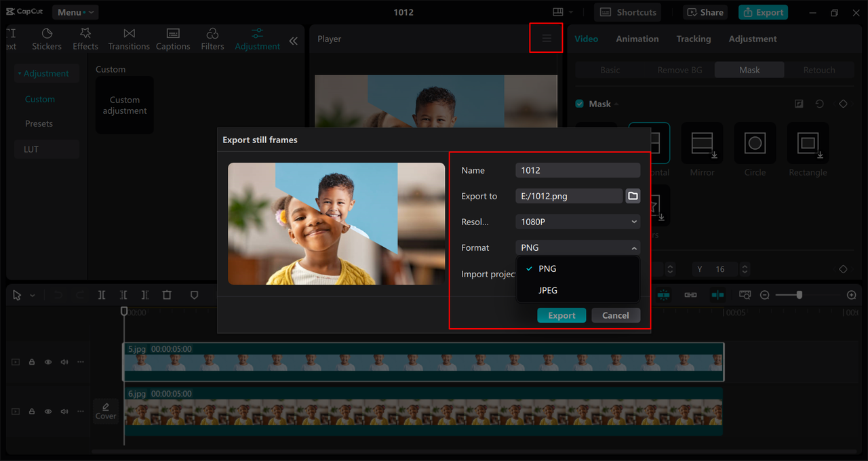
Task: Toggle the Mask checkbox
Action: (579, 103)
